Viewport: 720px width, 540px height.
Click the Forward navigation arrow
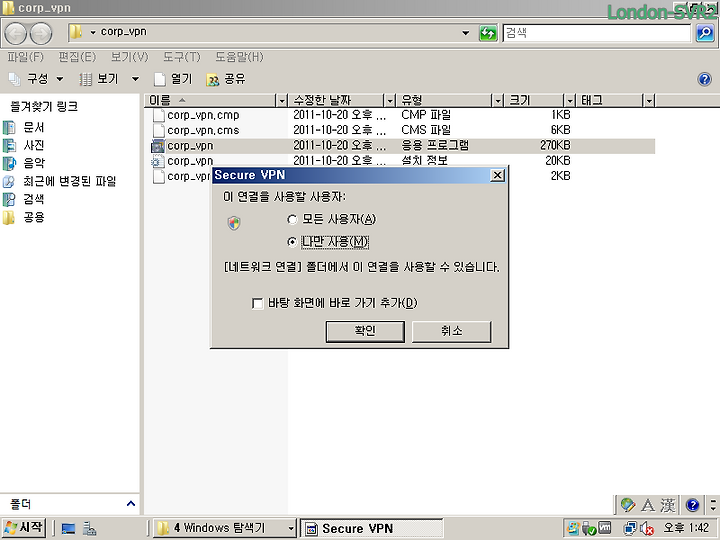[41, 34]
